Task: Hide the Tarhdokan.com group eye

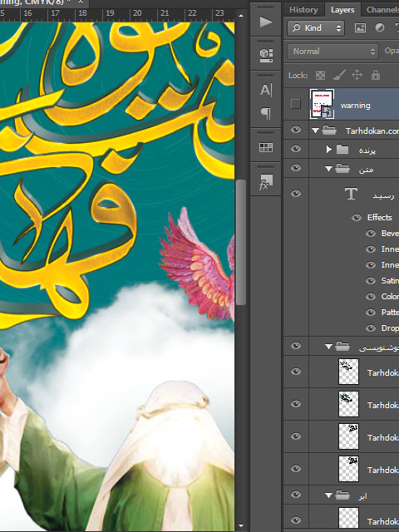Action: click(x=296, y=130)
